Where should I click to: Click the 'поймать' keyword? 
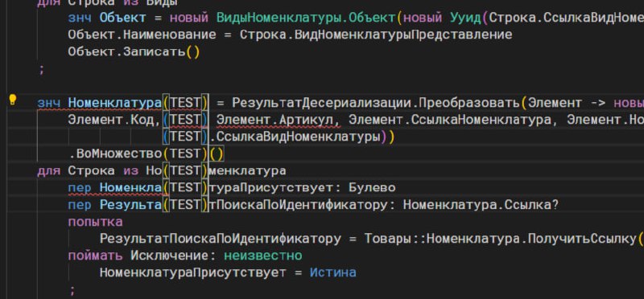coord(95,256)
